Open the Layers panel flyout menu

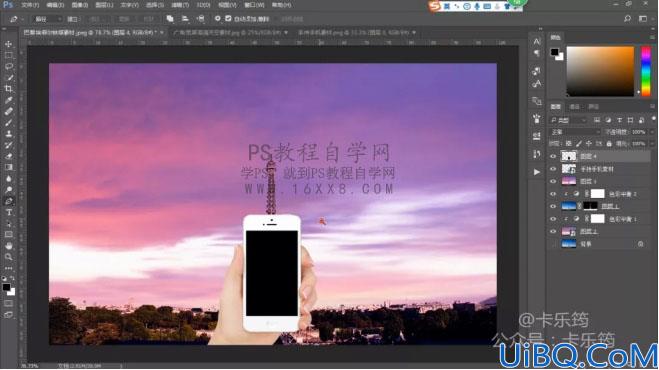click(x=652, y=107)
